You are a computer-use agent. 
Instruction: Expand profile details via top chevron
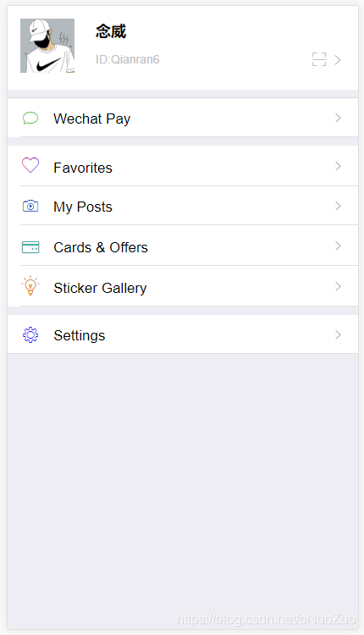click(x=338, y=60)
